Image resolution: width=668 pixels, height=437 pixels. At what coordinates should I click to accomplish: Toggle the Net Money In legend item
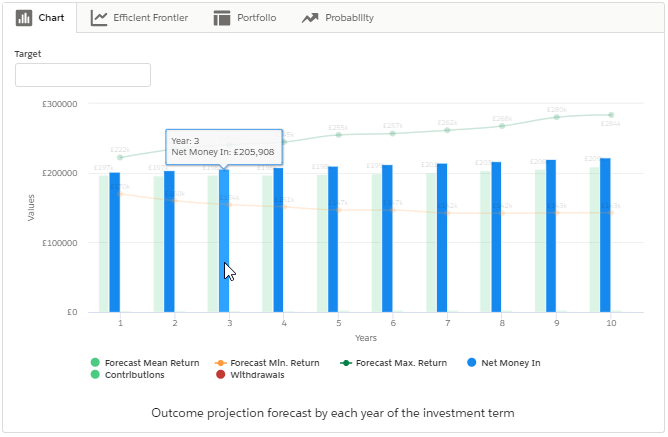509,362
